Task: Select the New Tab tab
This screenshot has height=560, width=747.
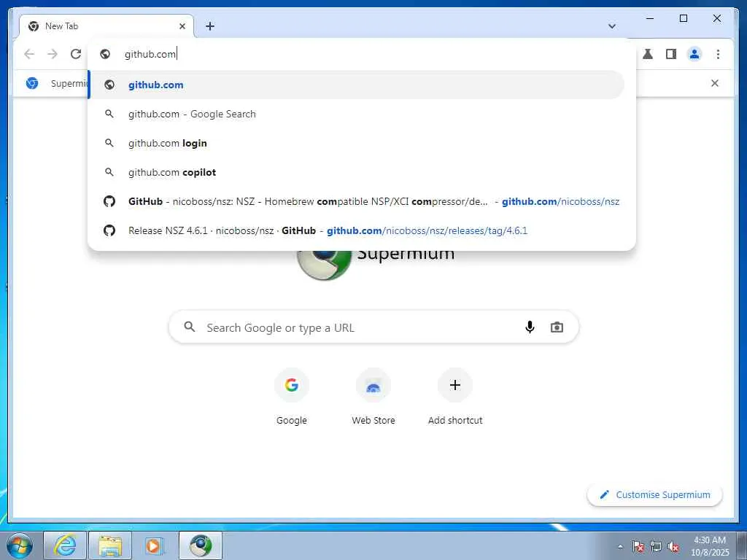Action: coord(107,26)
